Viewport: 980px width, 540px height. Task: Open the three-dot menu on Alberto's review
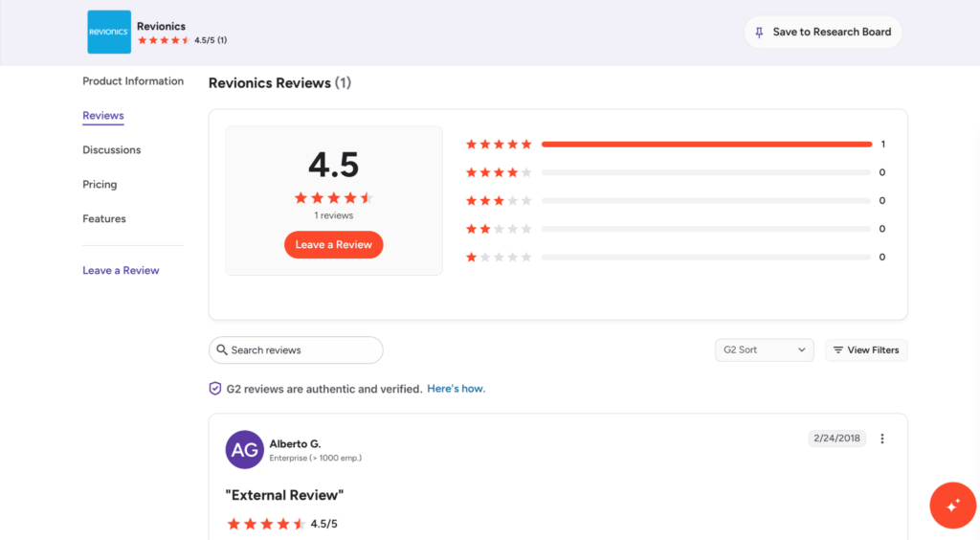point(882,439)
